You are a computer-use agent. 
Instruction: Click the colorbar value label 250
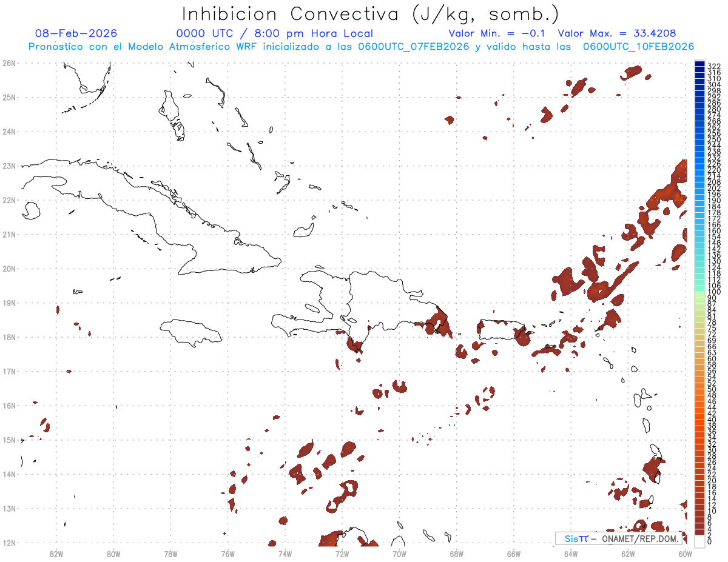tap(714, 139)
